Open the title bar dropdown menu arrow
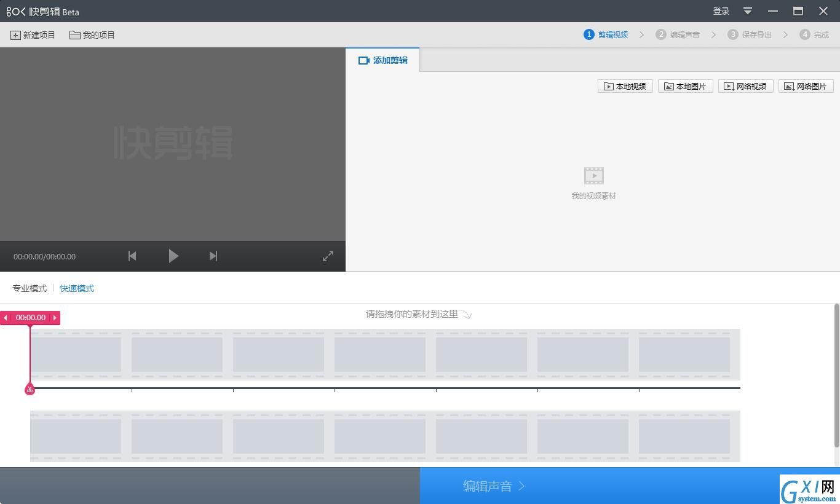Viewport: 840px width, 504px height. pos(748,11)
